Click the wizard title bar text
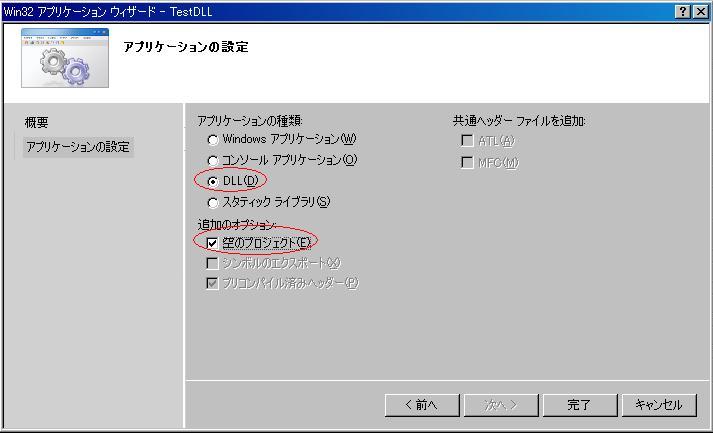This screenshot has height=433, width=713. coord(108,11)
